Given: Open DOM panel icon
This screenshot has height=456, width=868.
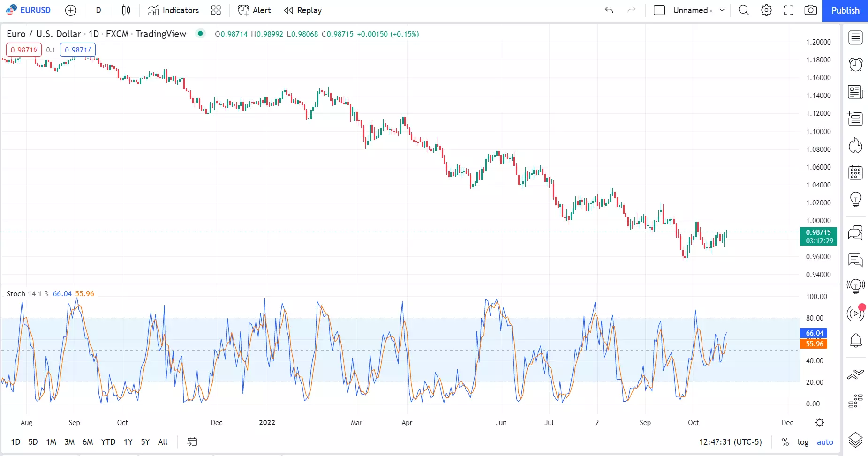Looking at the screenshot, I should point(855,401).
